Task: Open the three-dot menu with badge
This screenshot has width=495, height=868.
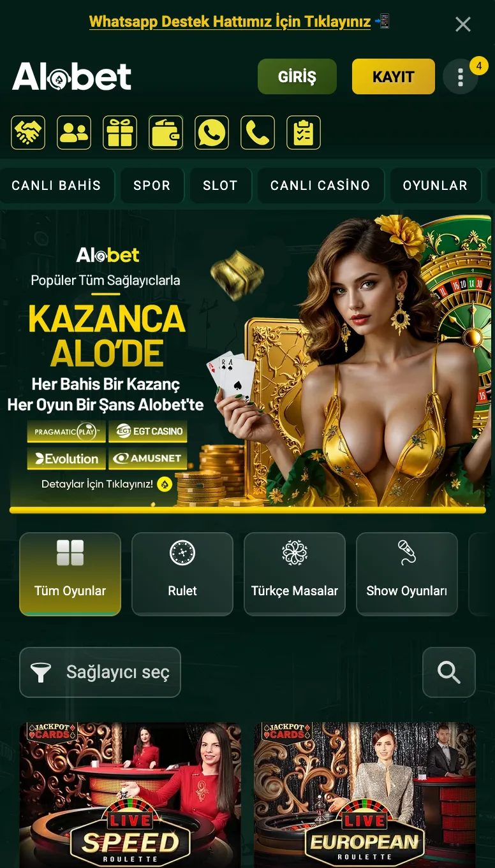Action: [461, 77]
